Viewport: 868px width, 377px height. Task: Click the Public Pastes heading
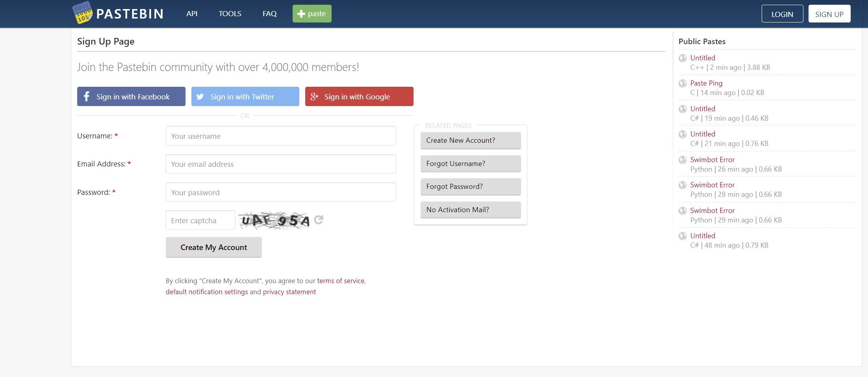pyautogui.click(x=702, y=41)
